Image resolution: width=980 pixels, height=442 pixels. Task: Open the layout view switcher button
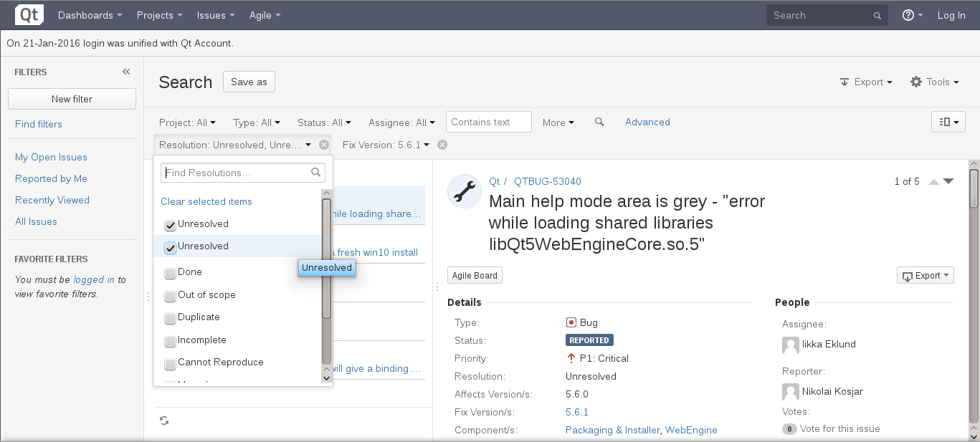pos(948,122)
